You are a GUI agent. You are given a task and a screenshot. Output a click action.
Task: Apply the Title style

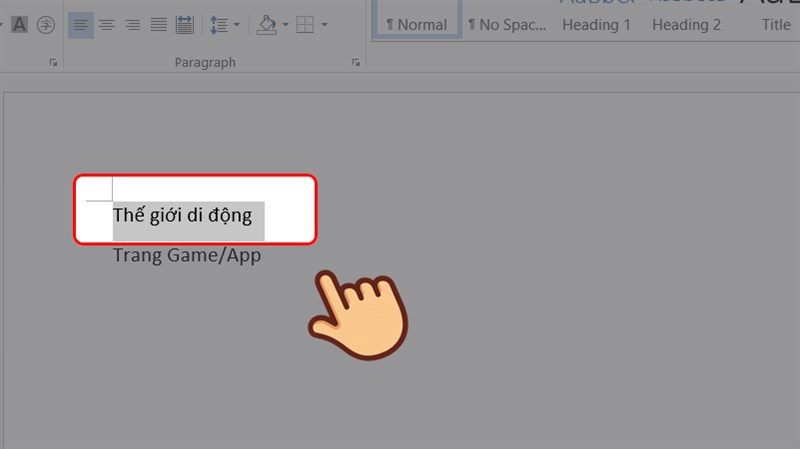point(776,24)
